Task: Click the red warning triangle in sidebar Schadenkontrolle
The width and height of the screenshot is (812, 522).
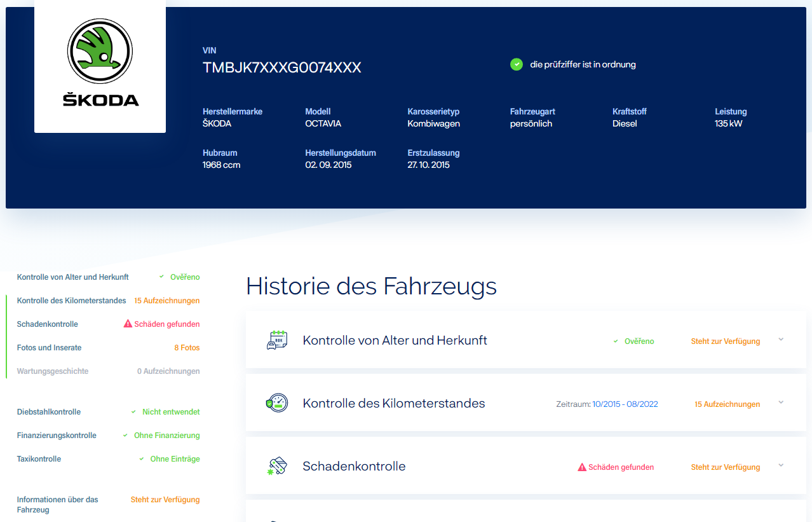Action: [x=128, y=324]
